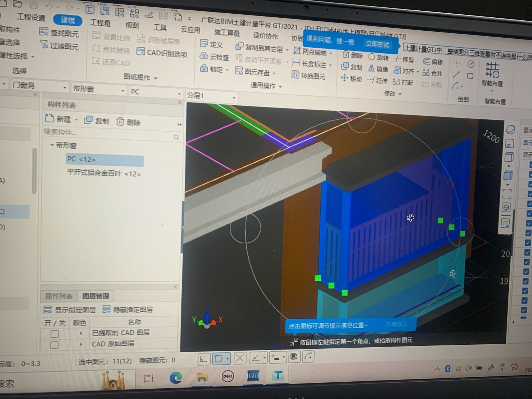532x399 pixels.
Task: Open the 工程量 ribbon tab
Action: tap(100, 23)
